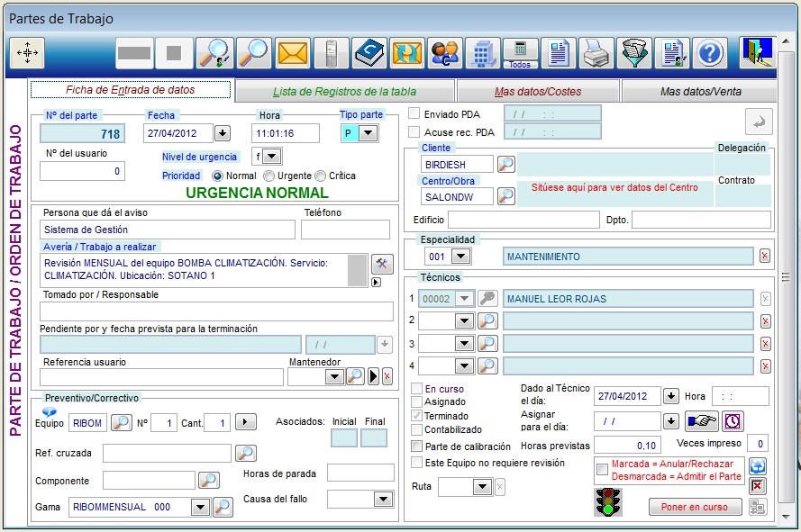This screenshot has height=532, width=801.
Task: Click arrow button next to Cant. field
Action: point(246,422)
